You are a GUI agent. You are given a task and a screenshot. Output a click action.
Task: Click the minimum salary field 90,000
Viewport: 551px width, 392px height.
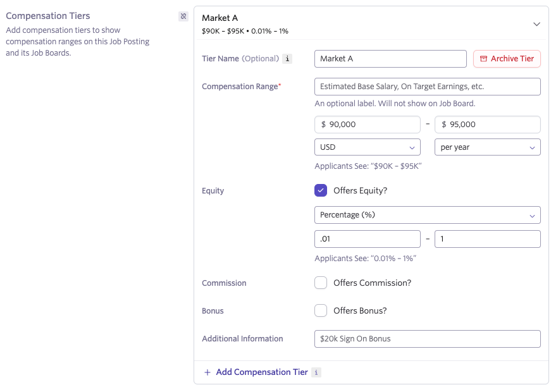click(x=367, y=125)
